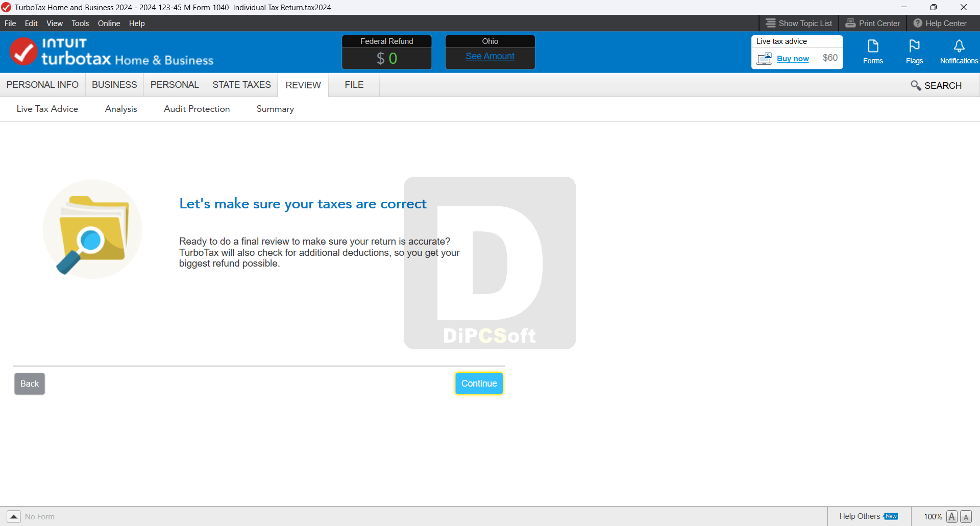Switch to the PERSONAL tab

point(175,85)
